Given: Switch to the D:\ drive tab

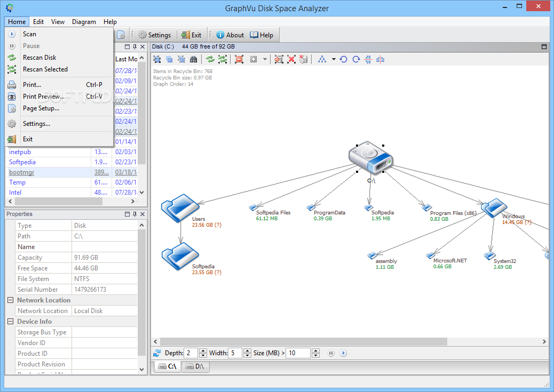Looking at the screenshot, I should pyautogui.click(x=195, y=366).
